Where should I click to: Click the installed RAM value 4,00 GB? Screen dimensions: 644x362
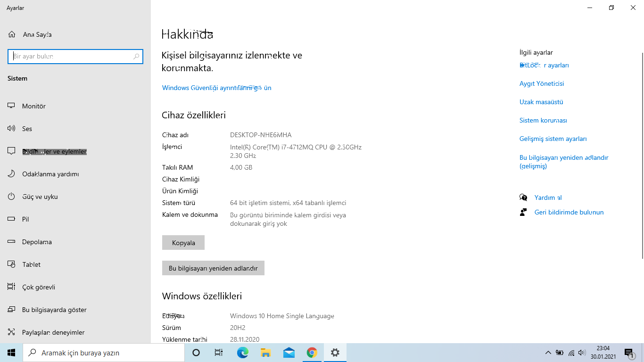coord(241,167)
